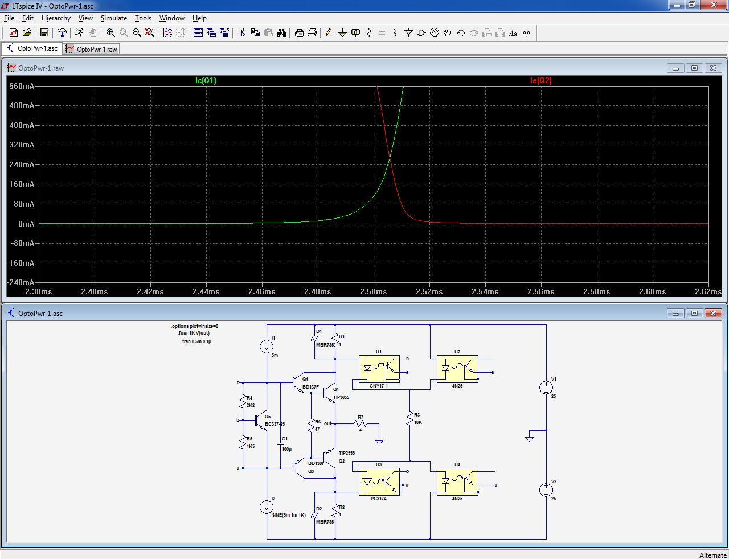Save the schematic with the floppy icon
This screenshot has width=729, height=560.
click(44, 33)
